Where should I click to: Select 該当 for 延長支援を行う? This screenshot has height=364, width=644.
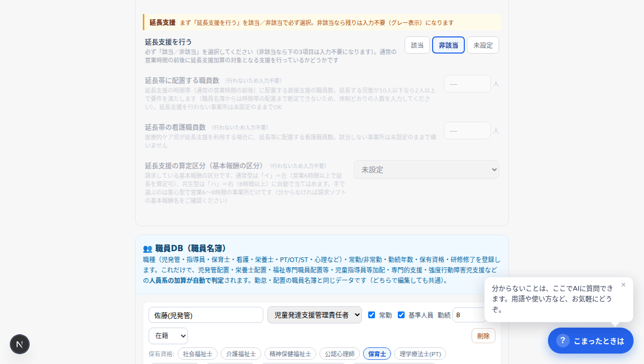coord(417,45)
